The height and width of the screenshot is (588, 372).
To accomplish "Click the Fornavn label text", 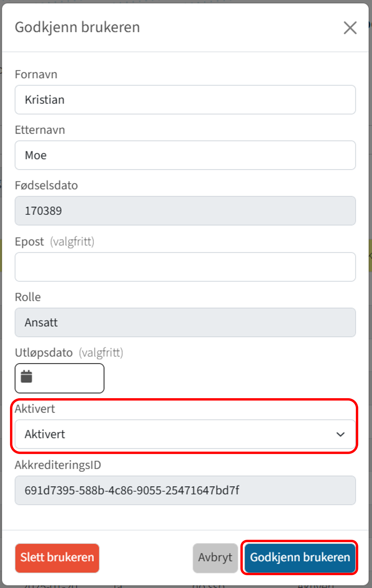I will coord(36,74).
